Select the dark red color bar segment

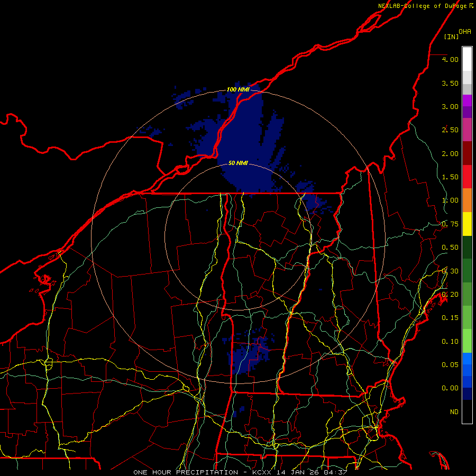(x=467, y=153)
